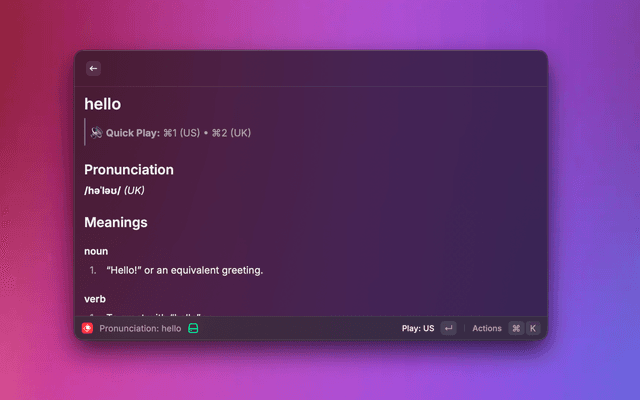The image size is (640, 400).
Task: Click the Meanings section heading
Action: point(116,222)
